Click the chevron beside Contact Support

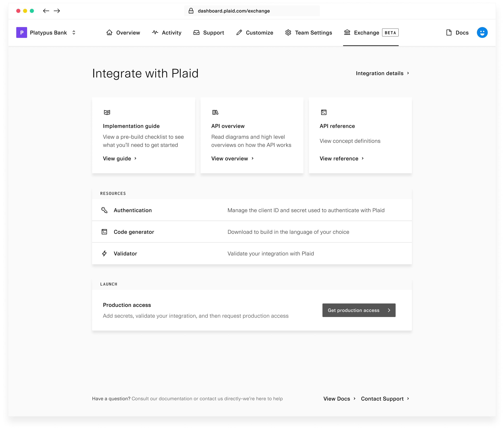(408, 399)
